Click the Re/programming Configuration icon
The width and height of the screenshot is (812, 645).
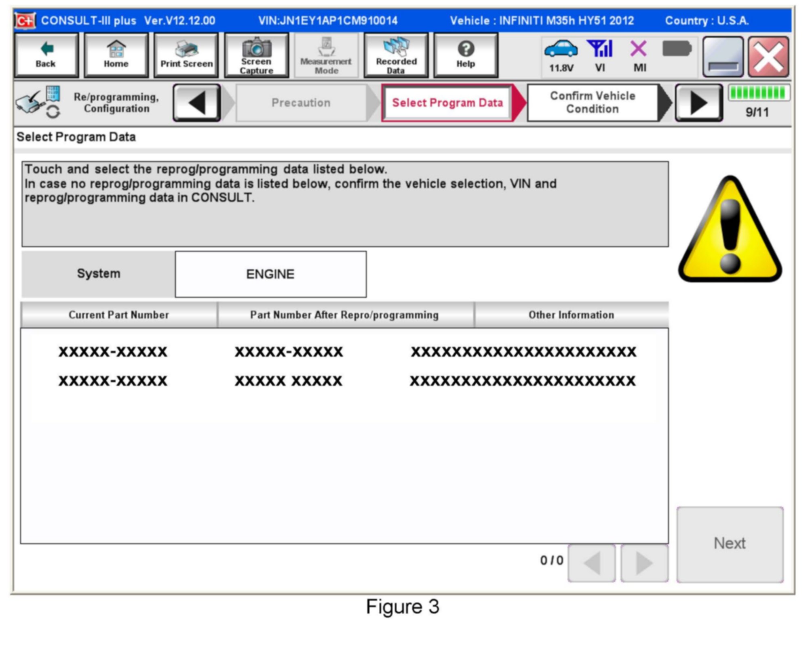[38, 103]
